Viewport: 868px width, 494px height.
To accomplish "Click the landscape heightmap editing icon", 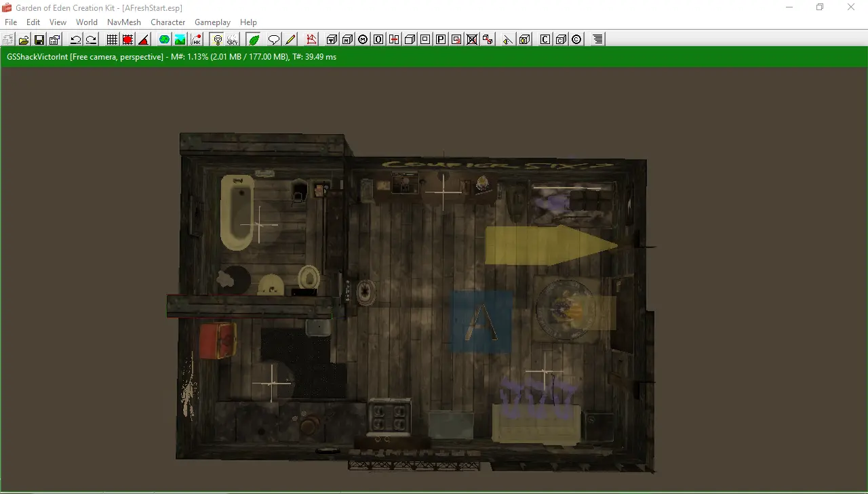I will pos(180,39).
